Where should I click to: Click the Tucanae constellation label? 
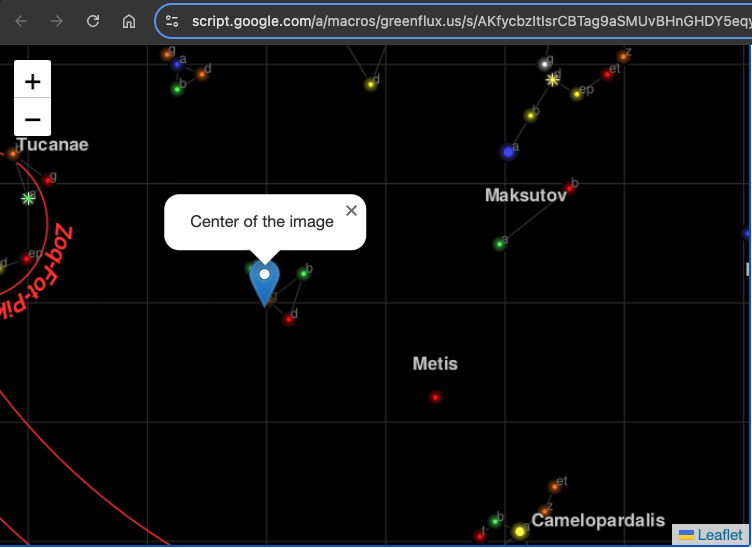[x=52, y=145]
